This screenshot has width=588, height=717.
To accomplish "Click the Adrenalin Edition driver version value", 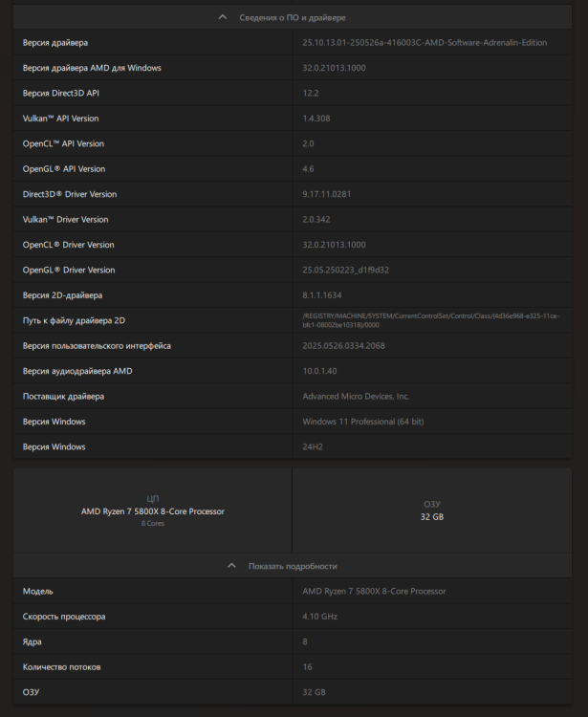I will (x=425, y=43).
